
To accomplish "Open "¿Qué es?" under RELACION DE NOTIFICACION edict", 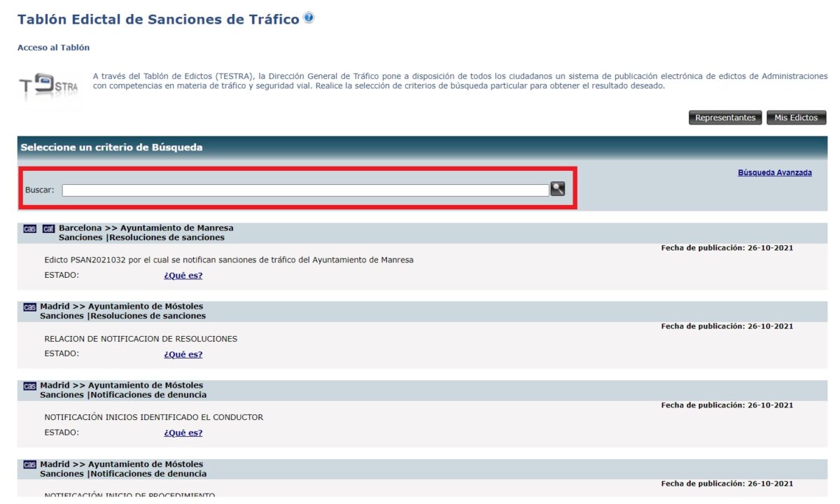I will pos(183,353).
